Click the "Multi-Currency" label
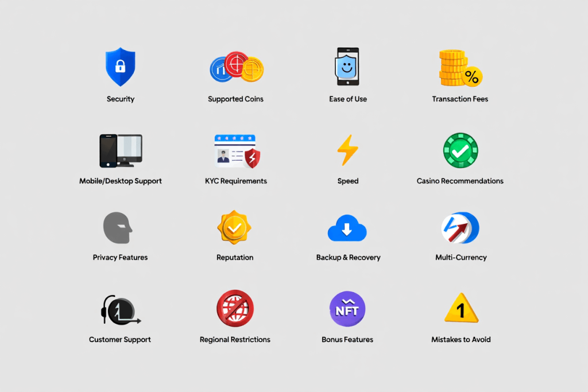 461,258
